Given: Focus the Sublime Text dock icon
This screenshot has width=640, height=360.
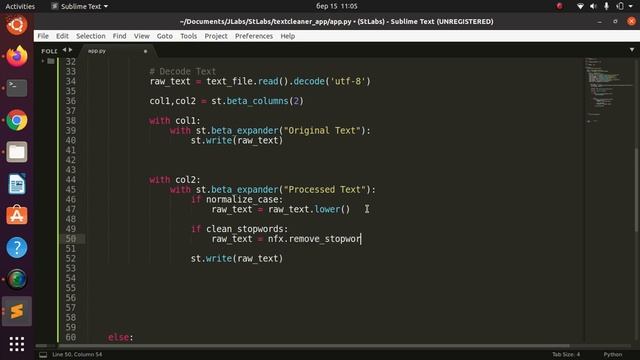Looking at the screenshot, I should [17, 311].
